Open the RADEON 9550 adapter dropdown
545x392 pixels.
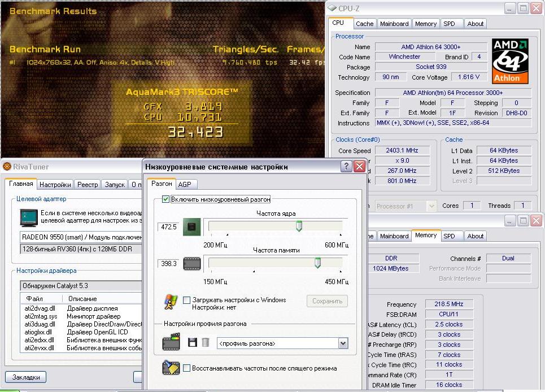81,237
